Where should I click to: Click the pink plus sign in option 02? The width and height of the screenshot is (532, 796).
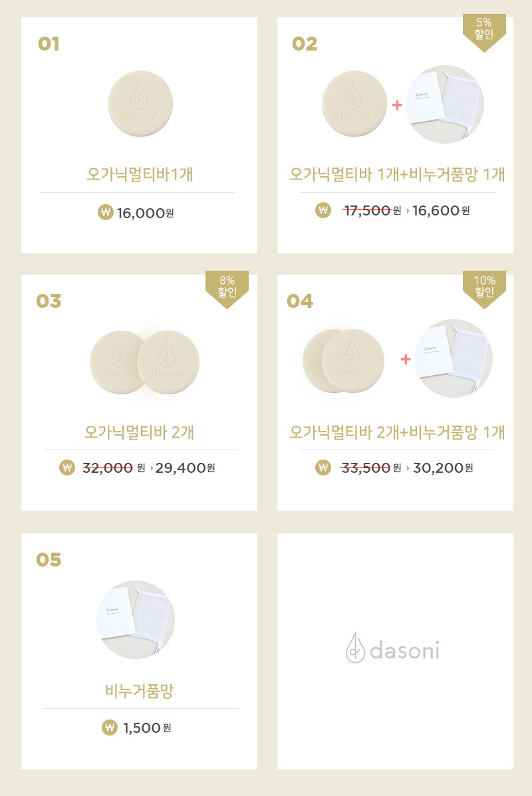pos(397,105)
